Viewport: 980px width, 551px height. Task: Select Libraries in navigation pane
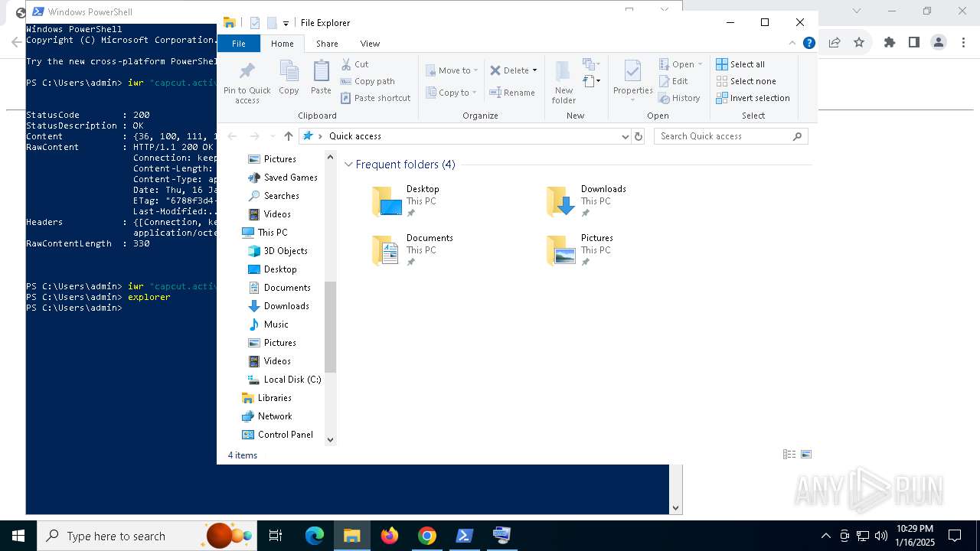coord(266,398)
